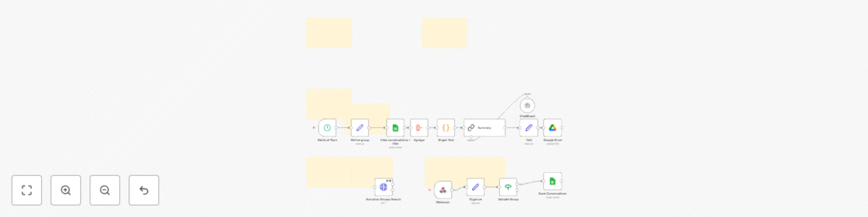
Task: Open the red Agregar aggregate node
Action: click(x=419, y=128)
